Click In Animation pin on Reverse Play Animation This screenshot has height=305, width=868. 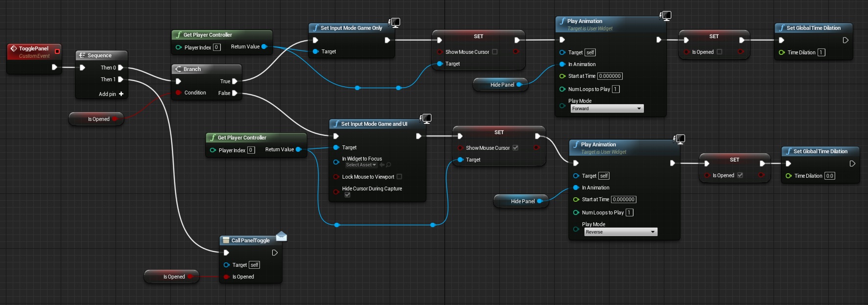click(576, 188)
